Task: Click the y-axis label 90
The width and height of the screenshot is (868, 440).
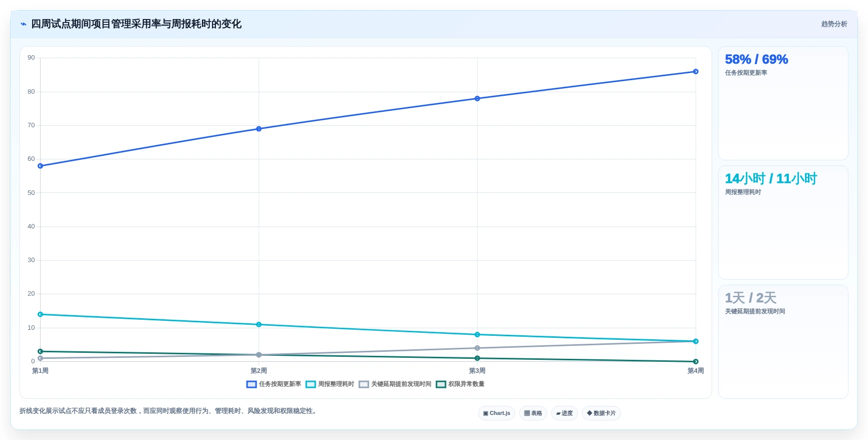Action: point(31,58)
